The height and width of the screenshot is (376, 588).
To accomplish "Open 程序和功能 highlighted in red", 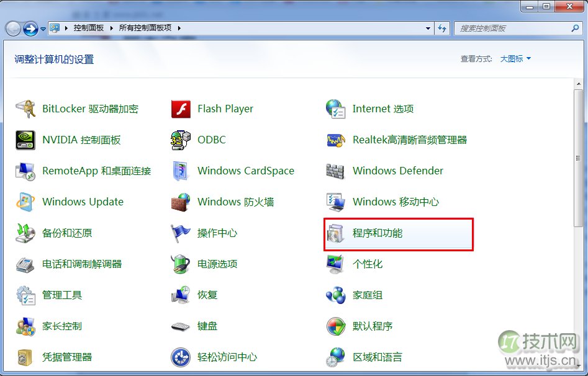I will pyautogui.click(x=379, y=234).
